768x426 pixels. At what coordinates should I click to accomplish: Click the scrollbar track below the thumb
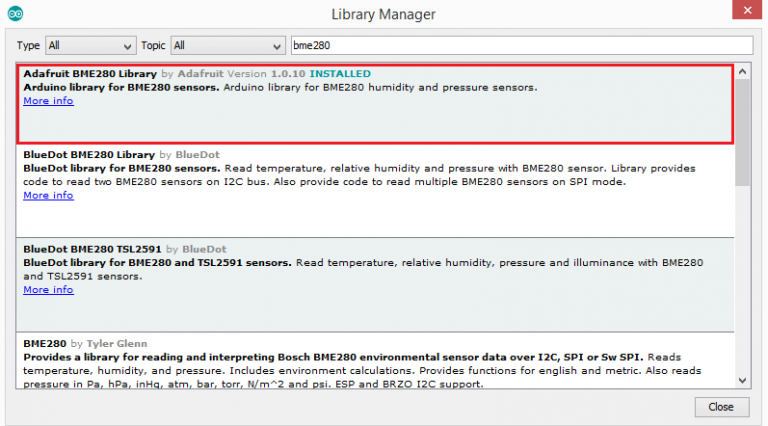pos(742,280)
